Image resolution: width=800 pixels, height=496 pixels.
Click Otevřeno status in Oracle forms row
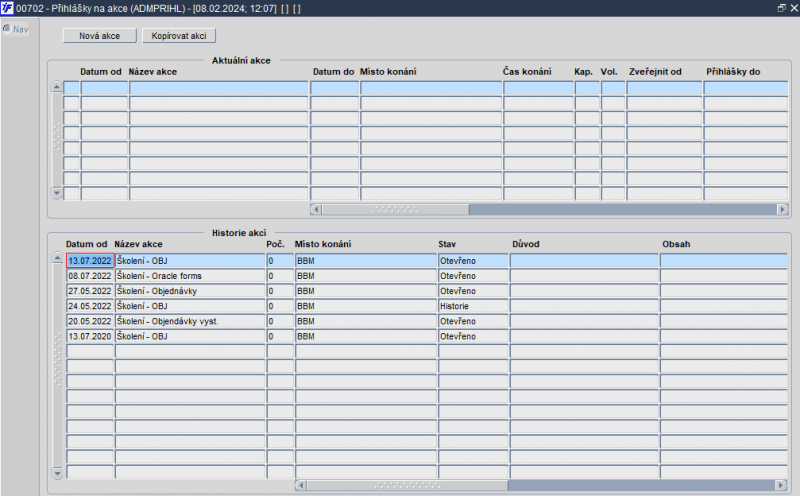[473, 276]
